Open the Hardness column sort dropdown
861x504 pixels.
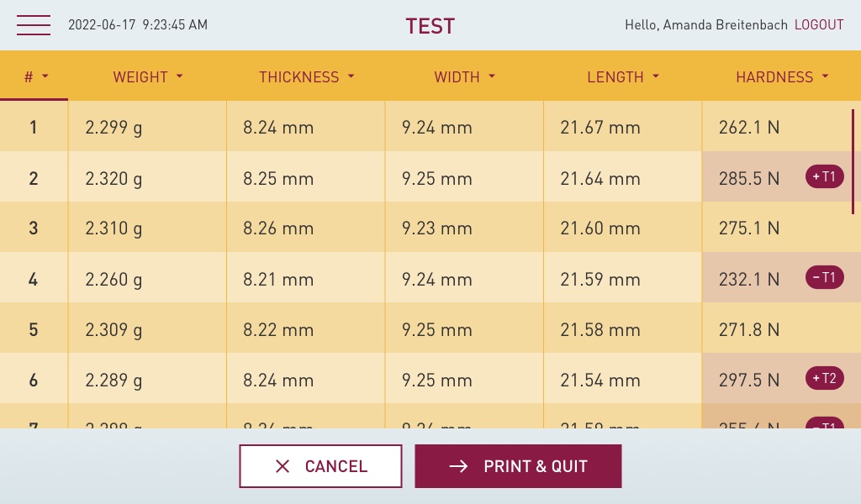(x=826, y=76)
